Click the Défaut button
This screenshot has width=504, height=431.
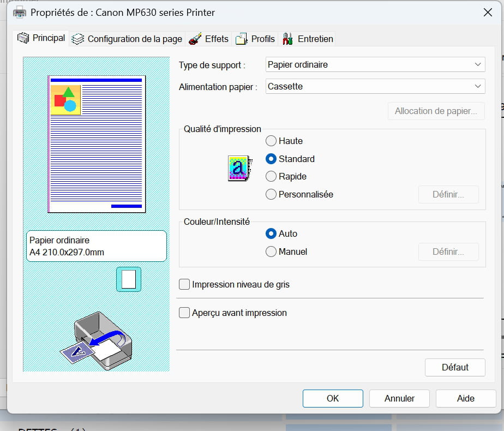(455, 367)
